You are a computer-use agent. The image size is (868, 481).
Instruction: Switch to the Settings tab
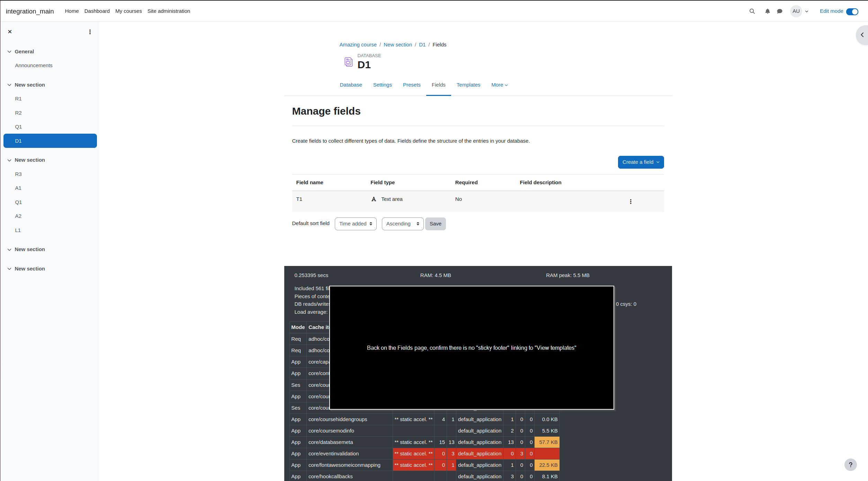click(382, 85)
